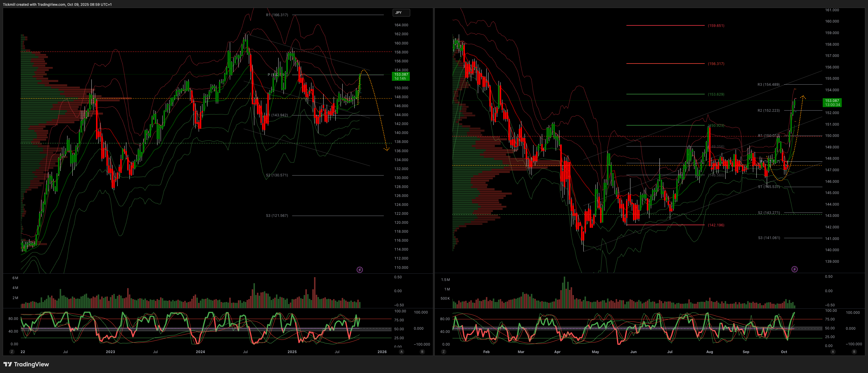Viewport: 868px width, 373px height.
Task: Open the TradingView logo link
Action: coord(26,364)
